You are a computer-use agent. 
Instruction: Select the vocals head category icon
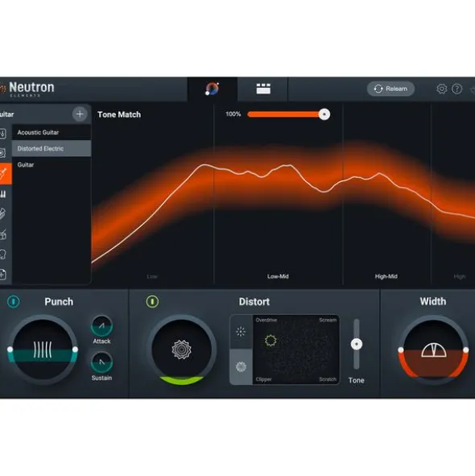tap(3, 255)
